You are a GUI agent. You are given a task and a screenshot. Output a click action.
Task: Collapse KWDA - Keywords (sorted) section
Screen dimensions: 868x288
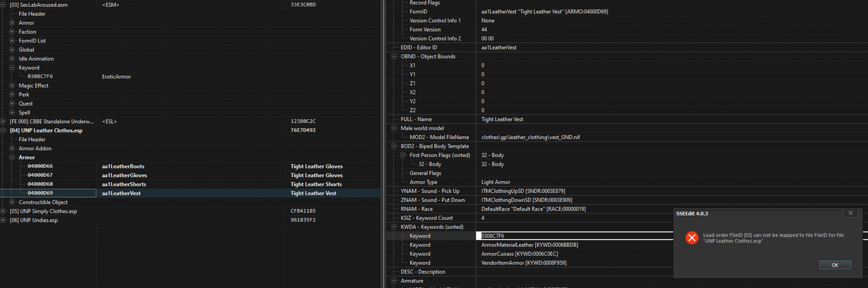click(x=394, y=227)
